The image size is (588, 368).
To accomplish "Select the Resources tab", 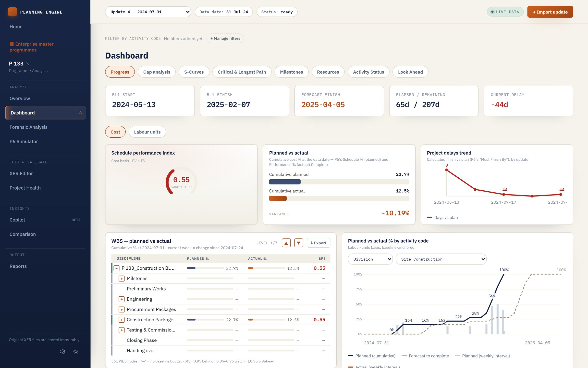I will pos(328,72).
